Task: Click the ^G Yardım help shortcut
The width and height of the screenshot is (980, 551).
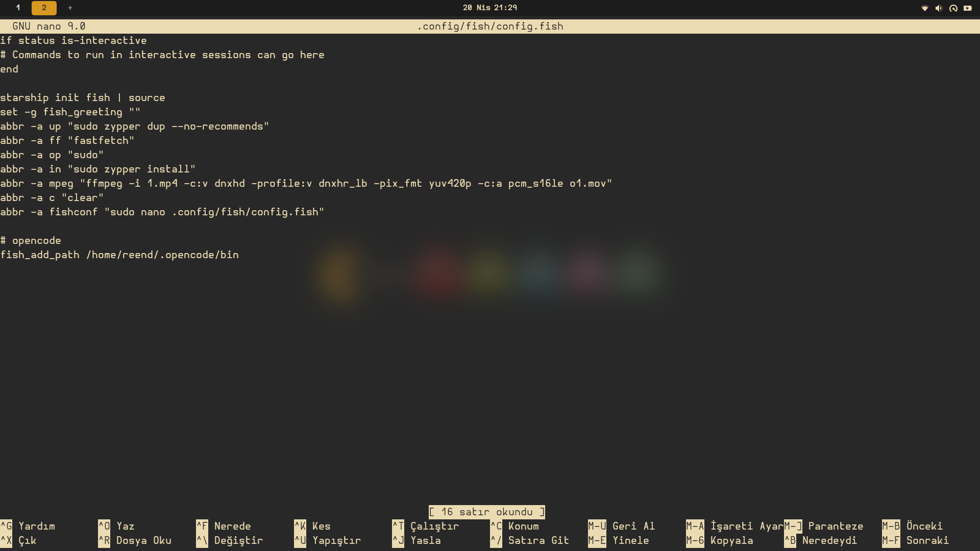Action: click(x=28, y=526)
